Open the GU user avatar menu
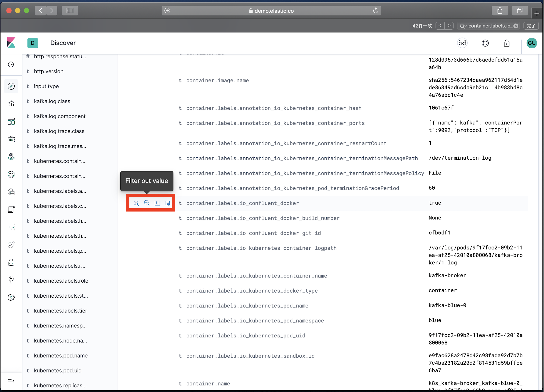The height and width of the screenshot is (392, 544). [x=532, y=43]
